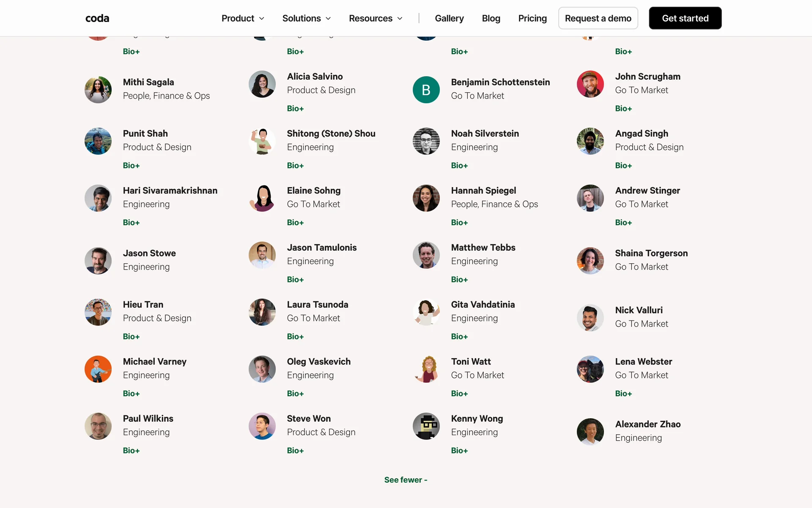Click Kenny Wong's pixel art avatar
This screenshot has width=812, height=508.
click(x=426, y=426)
